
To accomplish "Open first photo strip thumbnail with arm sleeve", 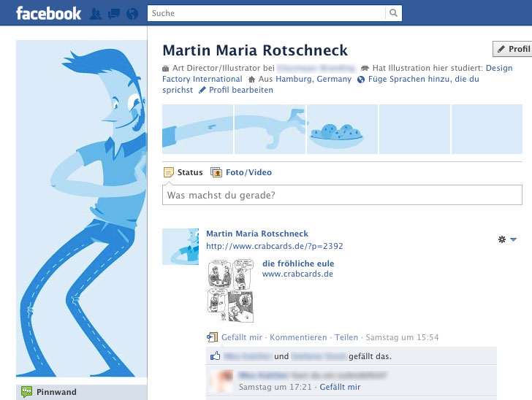I will pyautogui.click(x=198, y=129).
